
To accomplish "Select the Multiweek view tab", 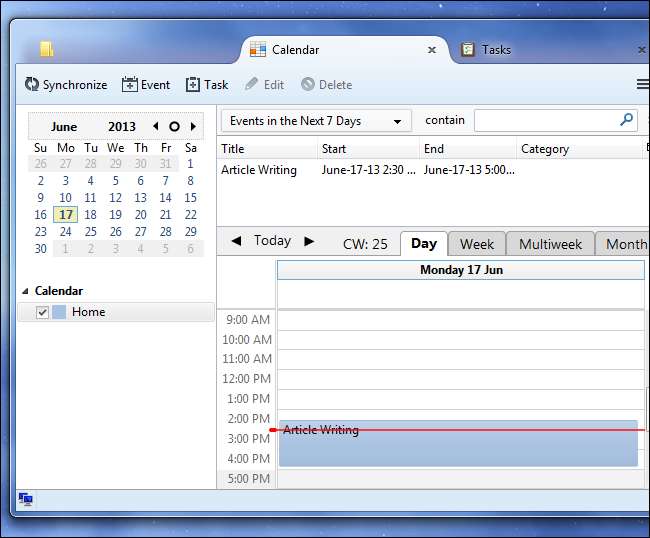I will (x=549, y=244).
